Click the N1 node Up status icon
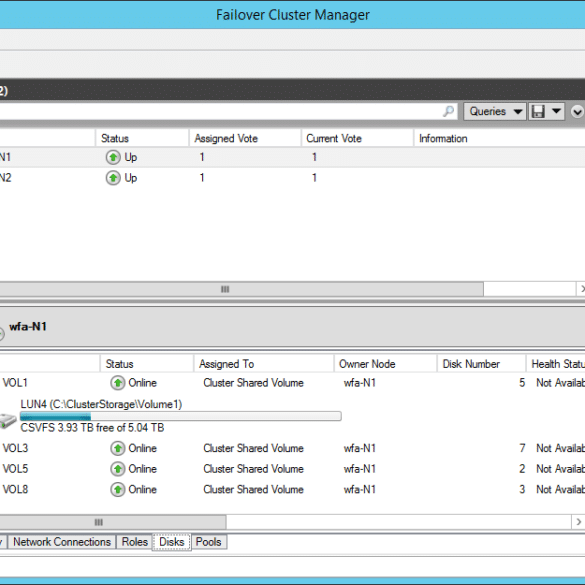The image size is (585, 585). click(113, 157)
